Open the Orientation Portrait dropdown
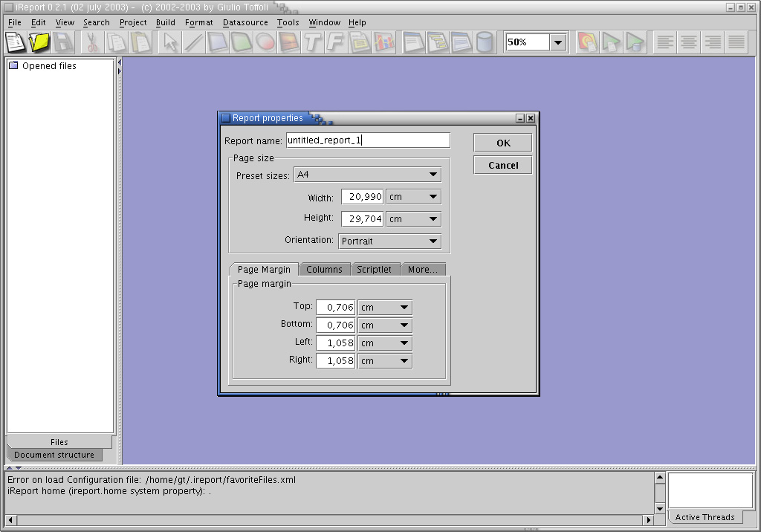761x532 pixels. pyautogui.click(x=389, y=241)
